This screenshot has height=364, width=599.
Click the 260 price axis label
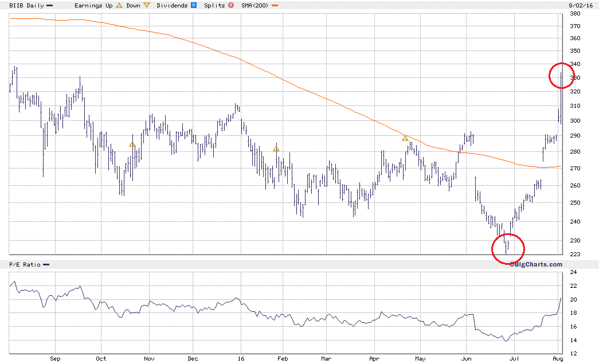coord(575,186)
